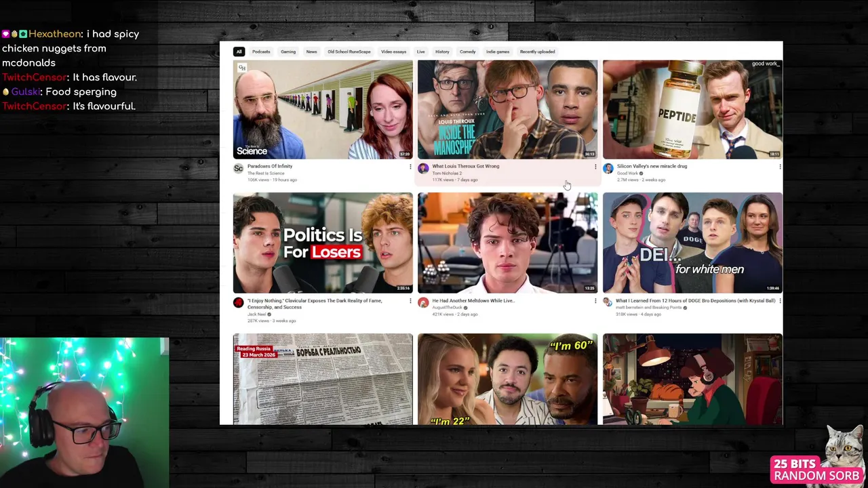Visit matt bernstein and Breaking Points channel link

pyautogui.click(x=648, y=307)
